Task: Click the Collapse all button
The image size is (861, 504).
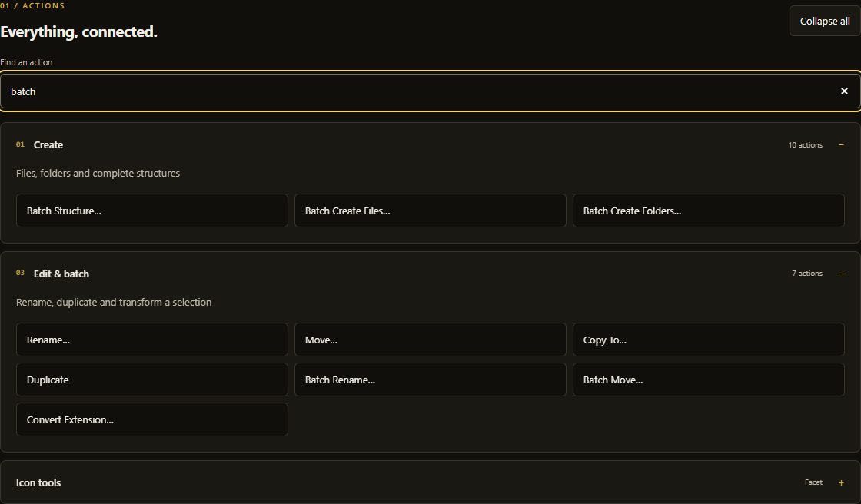Action: pyautogui.click(x=825, y=21)
